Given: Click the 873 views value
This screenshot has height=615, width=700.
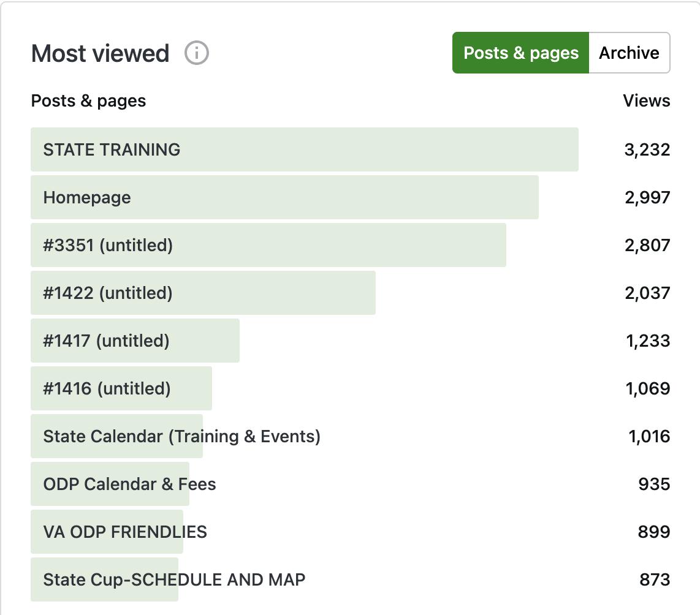Looking at the screenshot, I should [x=654, y=579].
